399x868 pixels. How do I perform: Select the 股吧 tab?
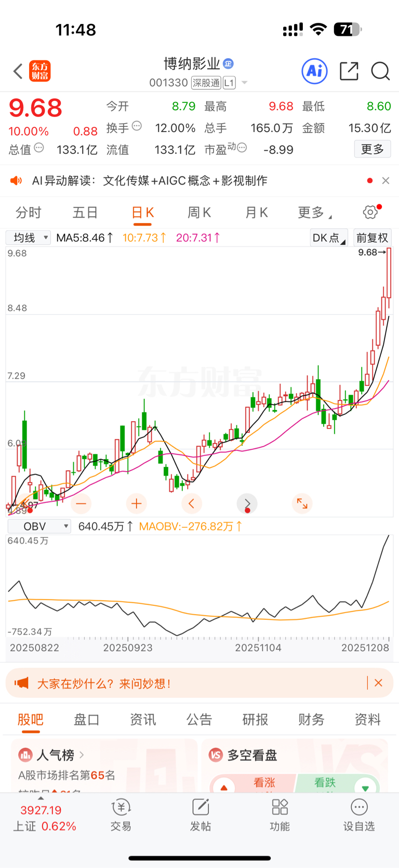pyautogui.click(x=31, y=719)
